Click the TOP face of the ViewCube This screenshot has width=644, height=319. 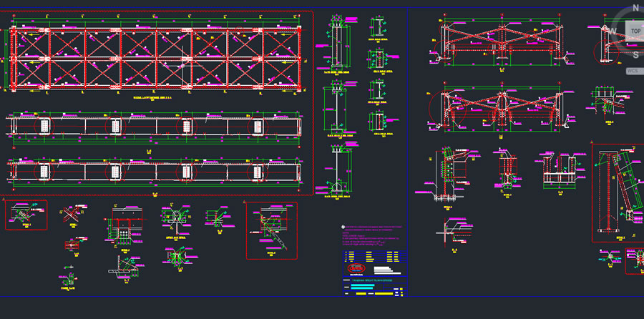635,31
